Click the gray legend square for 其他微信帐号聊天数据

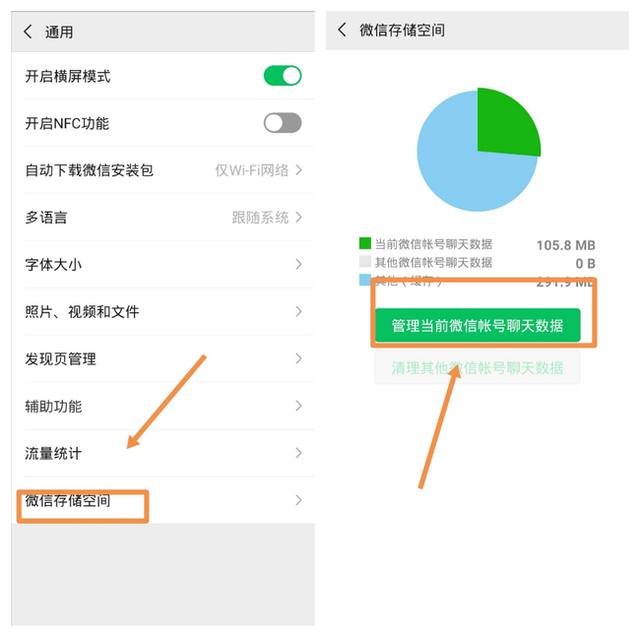365,262
